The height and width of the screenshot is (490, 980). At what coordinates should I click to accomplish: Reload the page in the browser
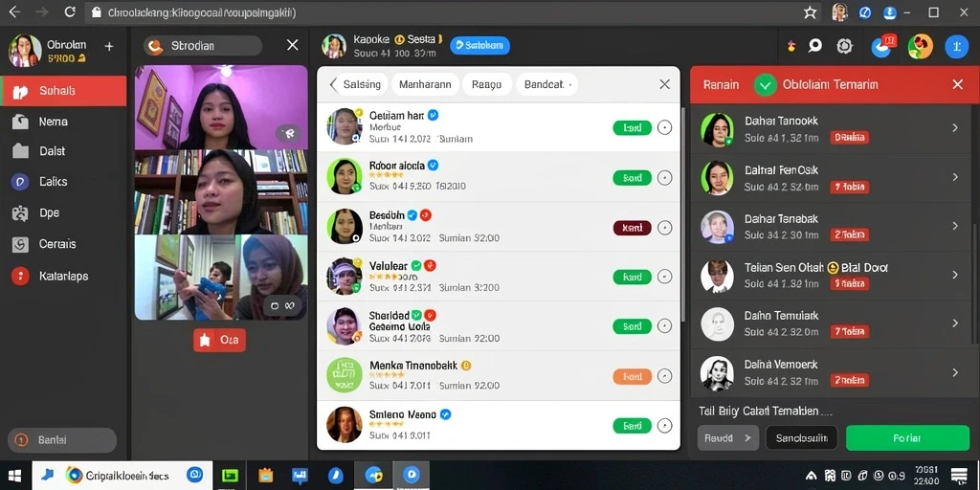(x=70, y=11)
